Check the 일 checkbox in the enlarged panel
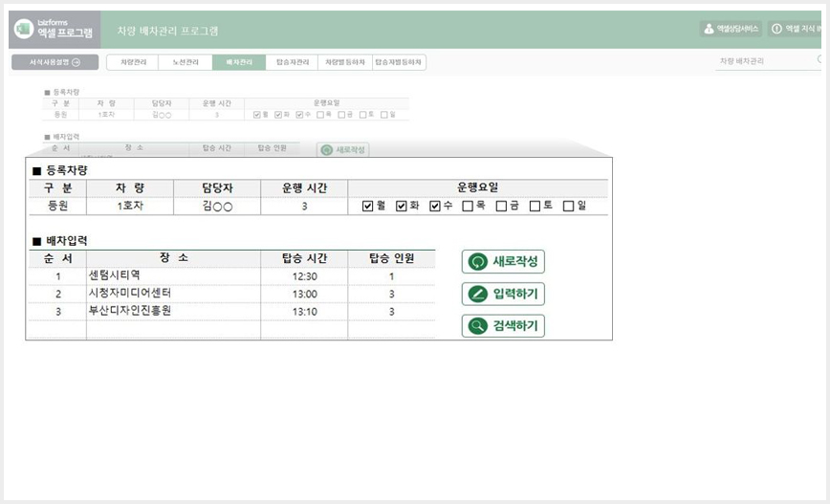The height and width of the screenshot is (504, 830). [569, 206]
